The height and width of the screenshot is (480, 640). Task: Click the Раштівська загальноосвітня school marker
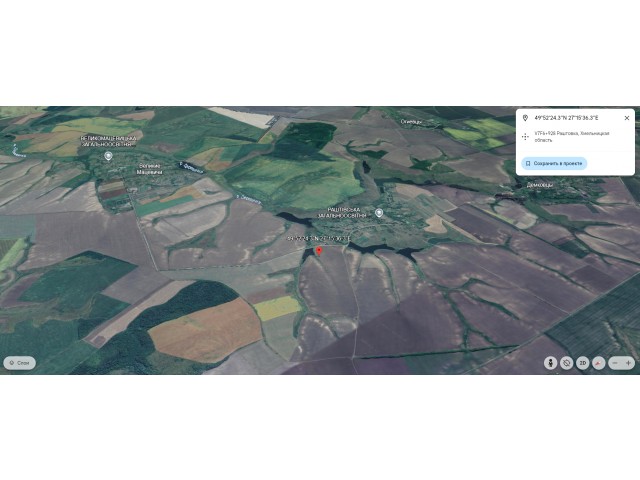click(379, 213)
